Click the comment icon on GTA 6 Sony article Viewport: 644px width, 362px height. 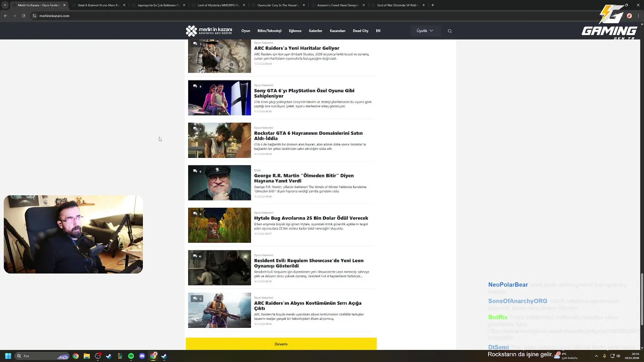pos(195,86)
